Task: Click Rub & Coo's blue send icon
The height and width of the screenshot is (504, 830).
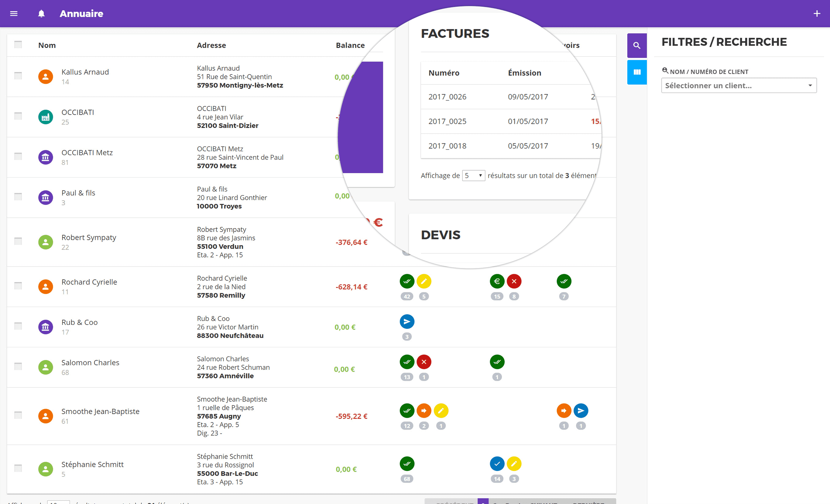Action: point(407,322)
